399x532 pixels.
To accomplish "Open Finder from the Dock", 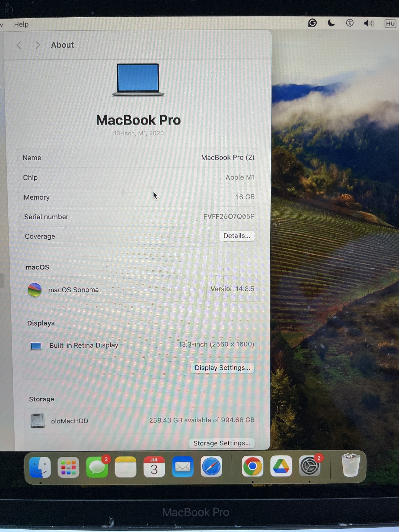I will pos(40,467).
